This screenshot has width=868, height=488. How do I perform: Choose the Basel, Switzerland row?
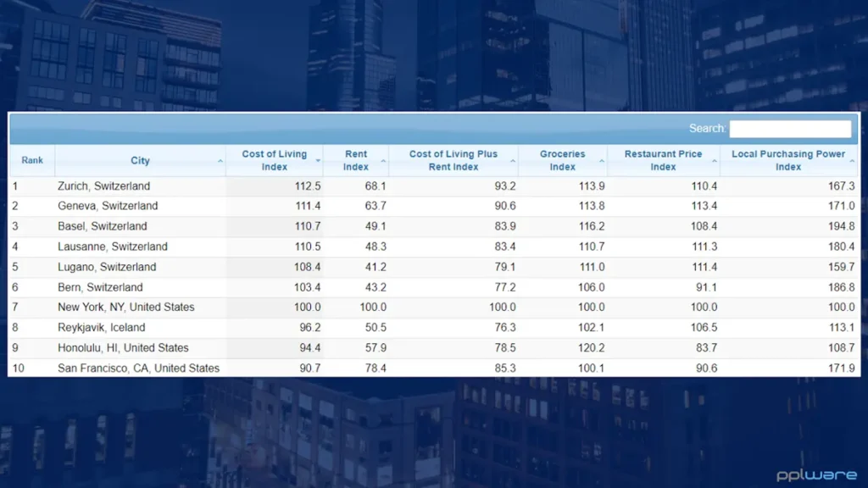[x=102, y=226]
